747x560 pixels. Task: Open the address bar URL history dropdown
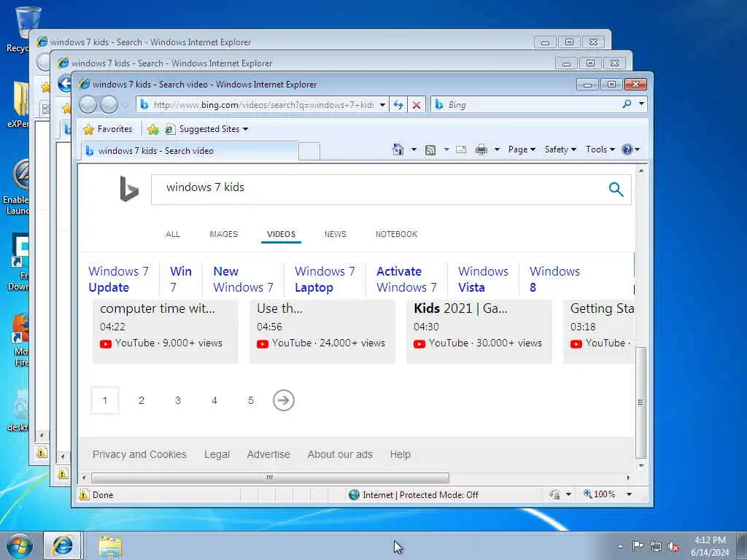click(382, 105)
